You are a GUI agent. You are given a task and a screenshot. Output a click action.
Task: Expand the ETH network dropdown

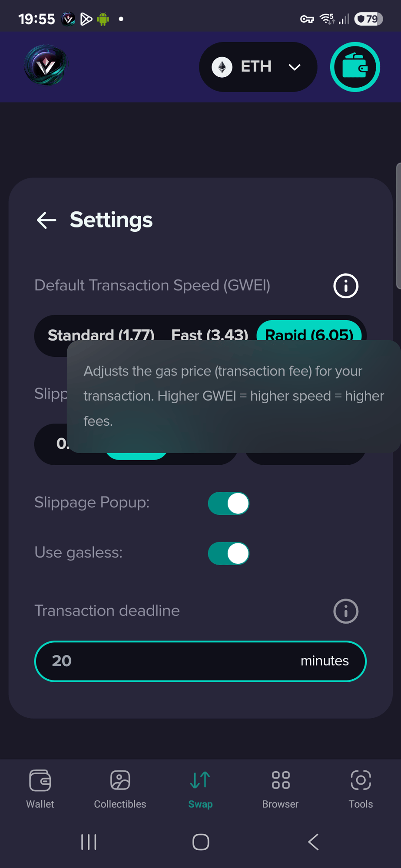258,67
